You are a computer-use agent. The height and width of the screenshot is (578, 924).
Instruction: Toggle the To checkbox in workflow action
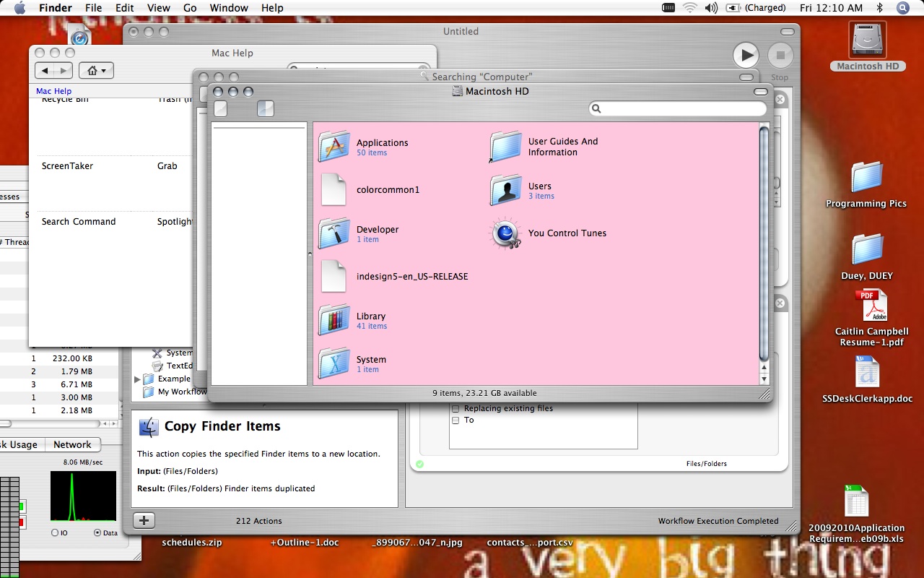pos(456,420)
